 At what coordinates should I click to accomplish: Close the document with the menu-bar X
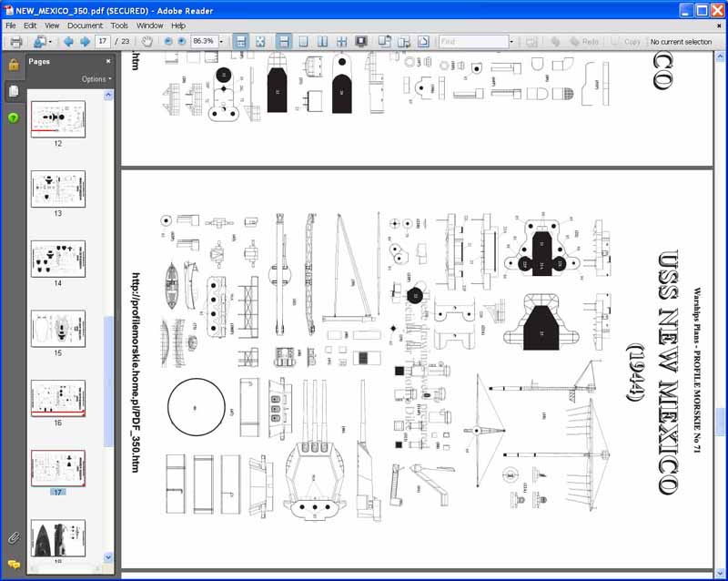coord(719,26)
